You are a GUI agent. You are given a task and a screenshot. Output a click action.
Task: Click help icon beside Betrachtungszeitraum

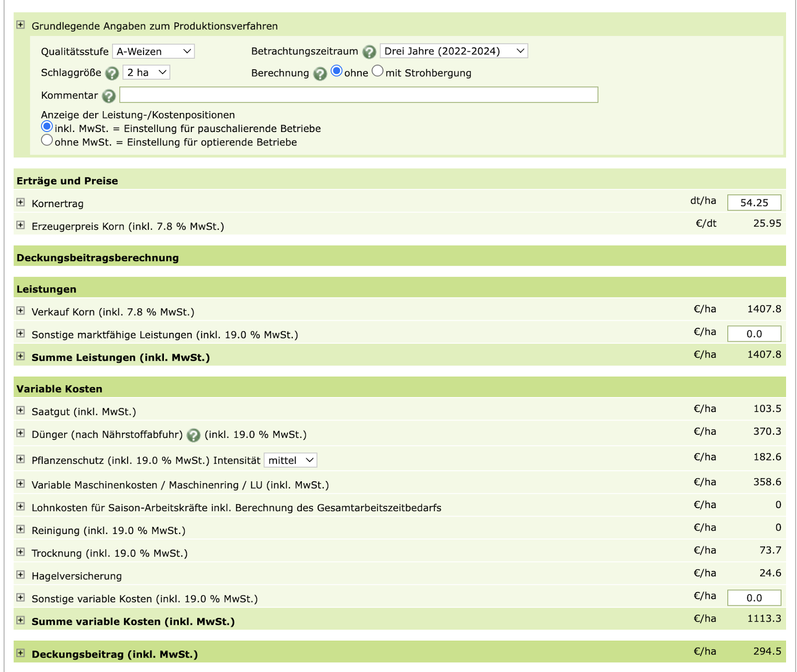click(369, 52)
